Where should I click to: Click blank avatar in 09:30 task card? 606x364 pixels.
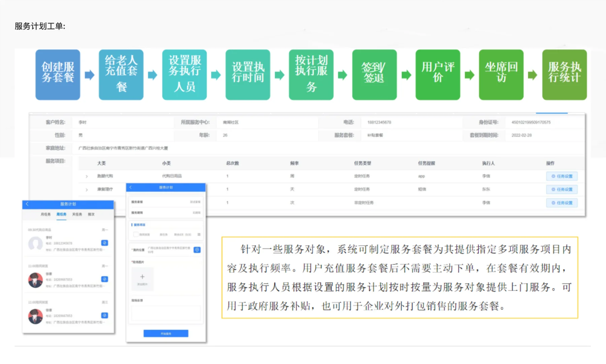pos(35,244)
